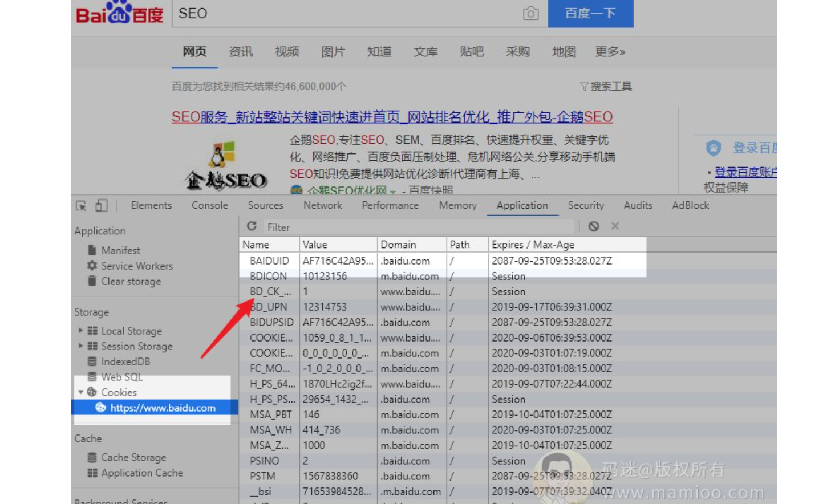
Task: Click the shield icon beside login text
Action: pos(714,148)
